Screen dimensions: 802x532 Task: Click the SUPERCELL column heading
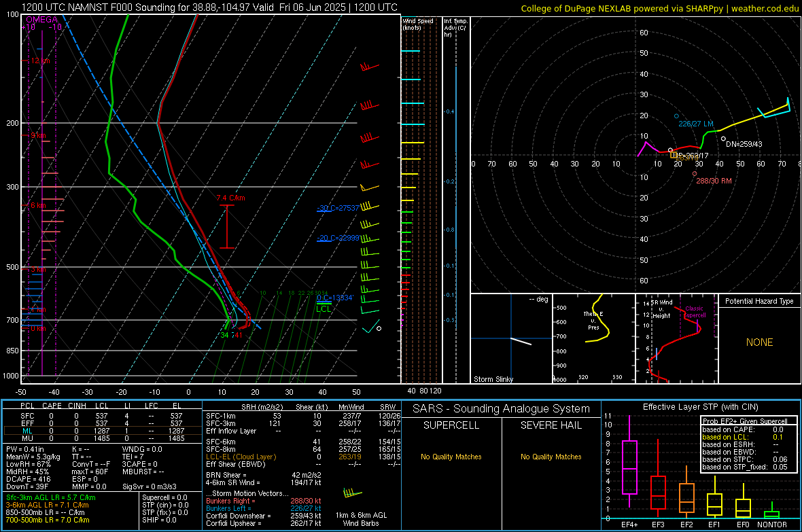click(x=451, y=425)
